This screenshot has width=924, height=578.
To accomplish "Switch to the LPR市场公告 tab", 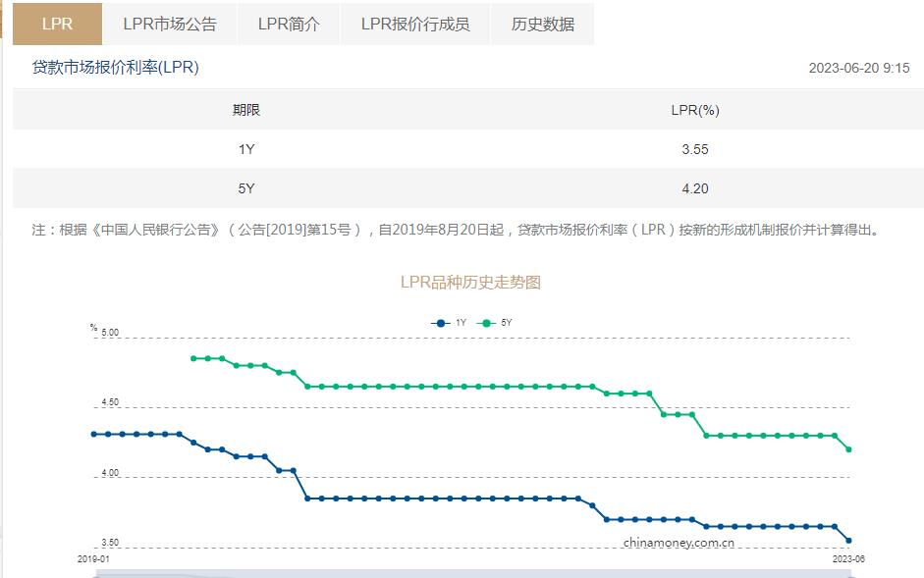I will pyautogui.click(x=170, y=24).
